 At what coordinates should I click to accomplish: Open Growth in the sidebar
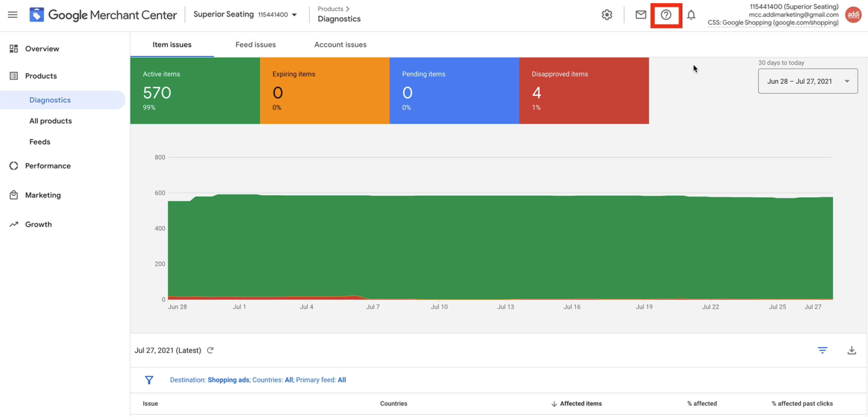[x=38, y=224]
